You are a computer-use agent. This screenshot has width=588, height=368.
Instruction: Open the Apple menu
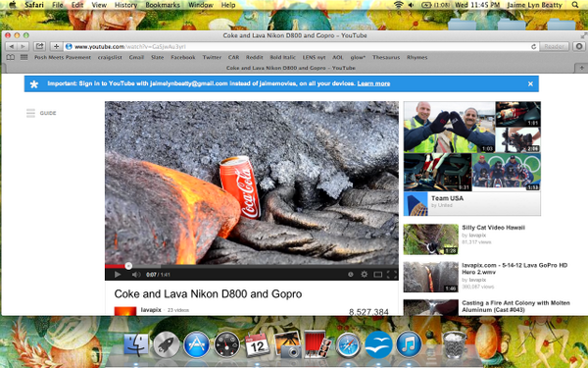[x=13, y=5]
